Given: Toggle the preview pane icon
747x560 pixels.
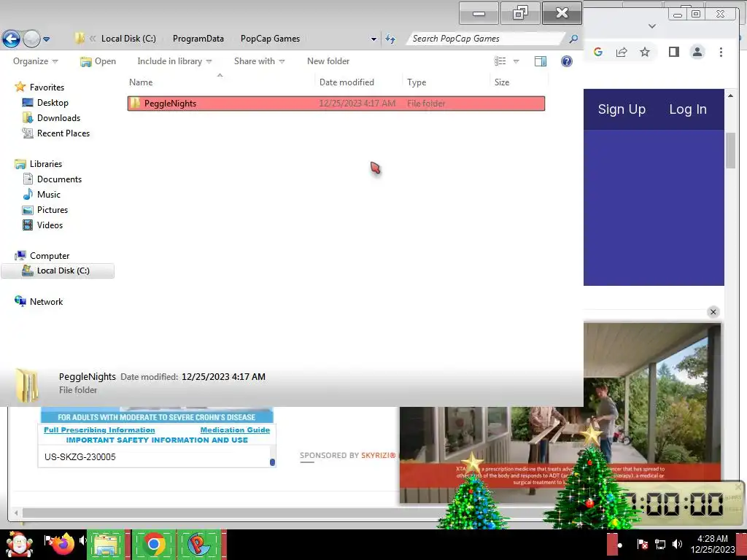Looking at the screenshot, I should [x=541, y=61].
